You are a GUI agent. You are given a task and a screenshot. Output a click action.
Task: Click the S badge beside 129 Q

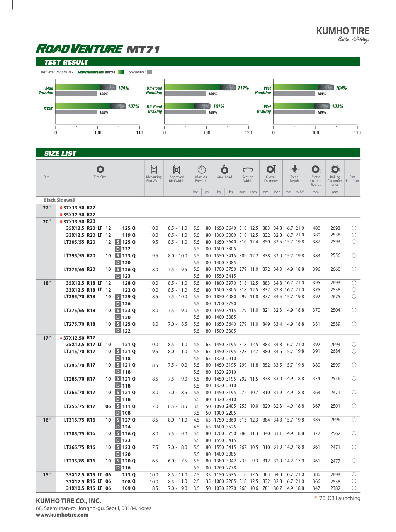pyautogui.click(x=118, y=297)
